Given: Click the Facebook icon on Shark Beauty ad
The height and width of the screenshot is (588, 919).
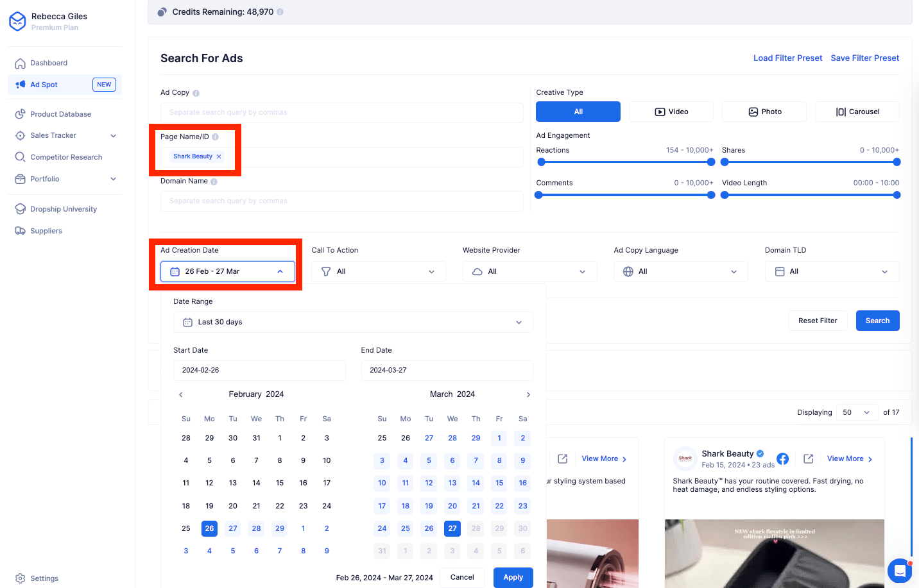Looking at the screenshot, I should point(782,459).
